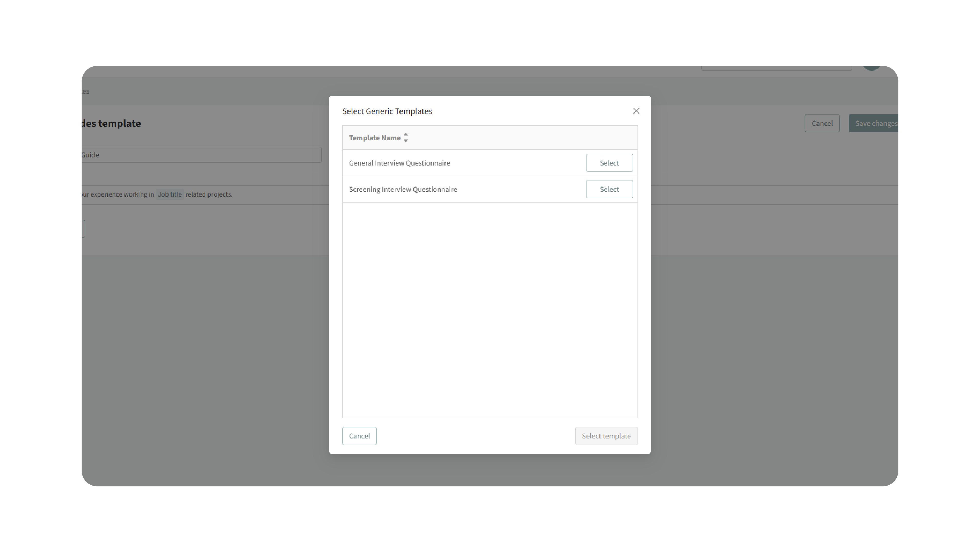Click the General Interview Questionnaire row text

coord(399,163)
